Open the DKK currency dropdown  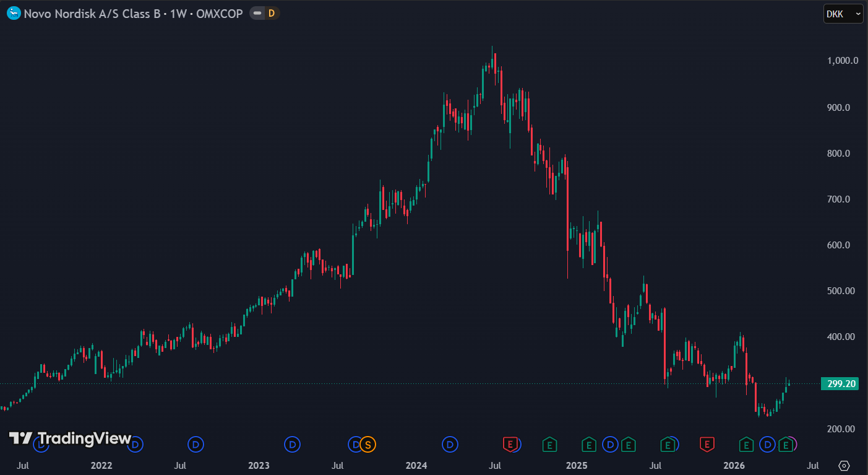[843, 14]
